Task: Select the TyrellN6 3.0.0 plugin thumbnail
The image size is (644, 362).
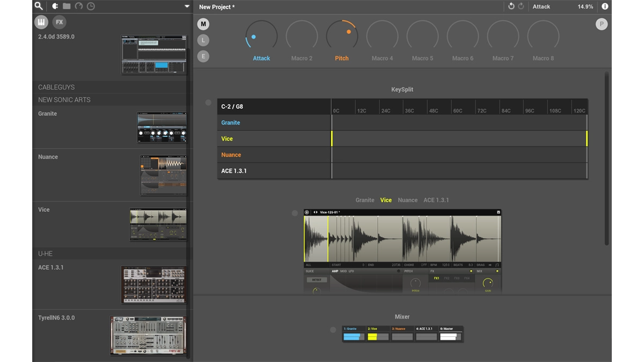Action: pos(148,335)
